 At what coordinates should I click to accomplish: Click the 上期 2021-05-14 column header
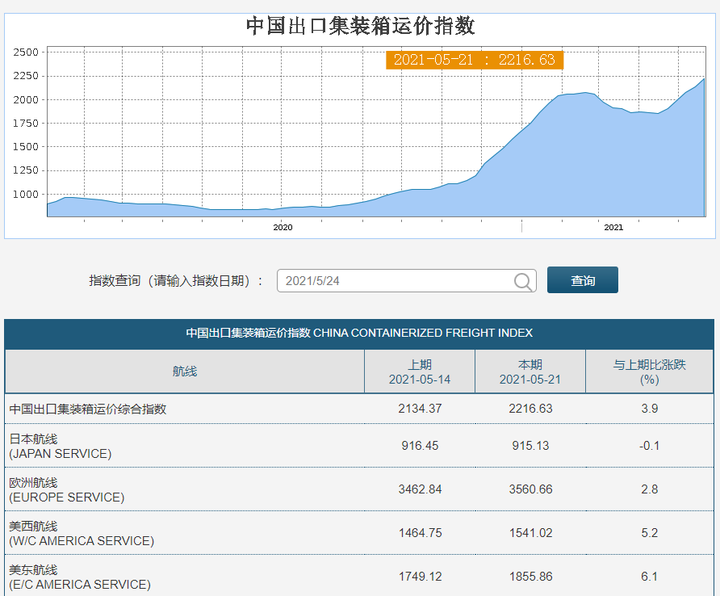click(420, 372)
